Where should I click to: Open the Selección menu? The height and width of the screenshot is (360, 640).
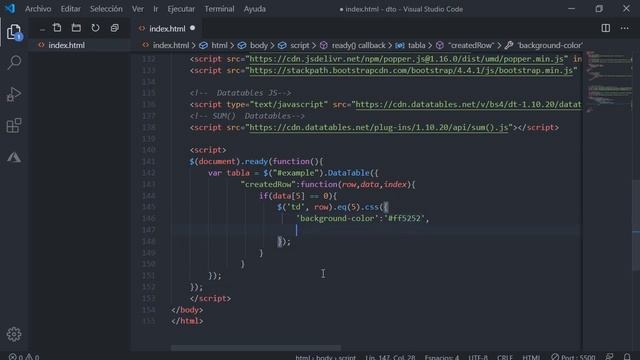(x=106, y=9)
